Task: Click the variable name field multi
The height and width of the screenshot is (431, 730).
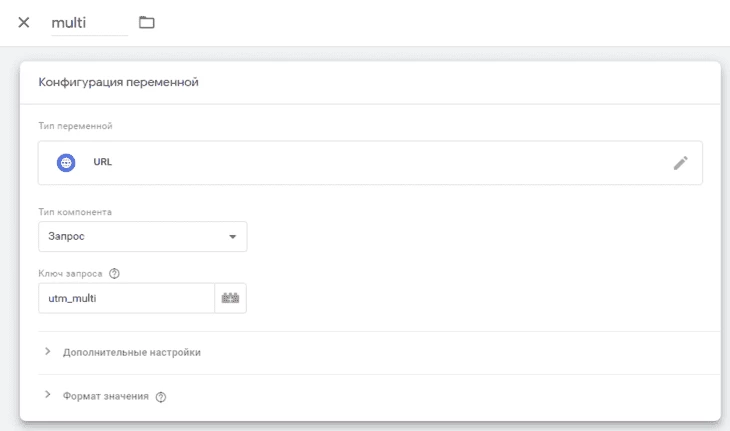Action: tap(89, 23)
